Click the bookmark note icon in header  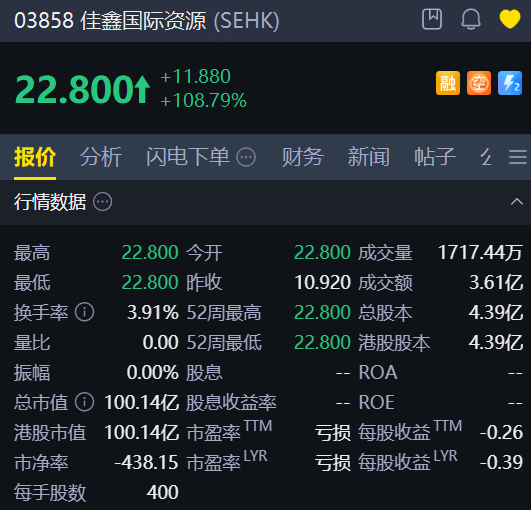click(432, 19)
